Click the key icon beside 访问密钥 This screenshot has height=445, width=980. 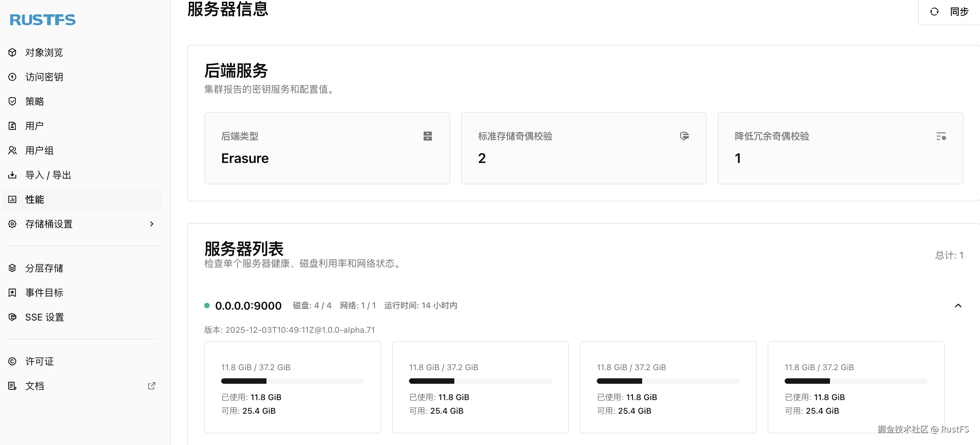click(12, 77)
